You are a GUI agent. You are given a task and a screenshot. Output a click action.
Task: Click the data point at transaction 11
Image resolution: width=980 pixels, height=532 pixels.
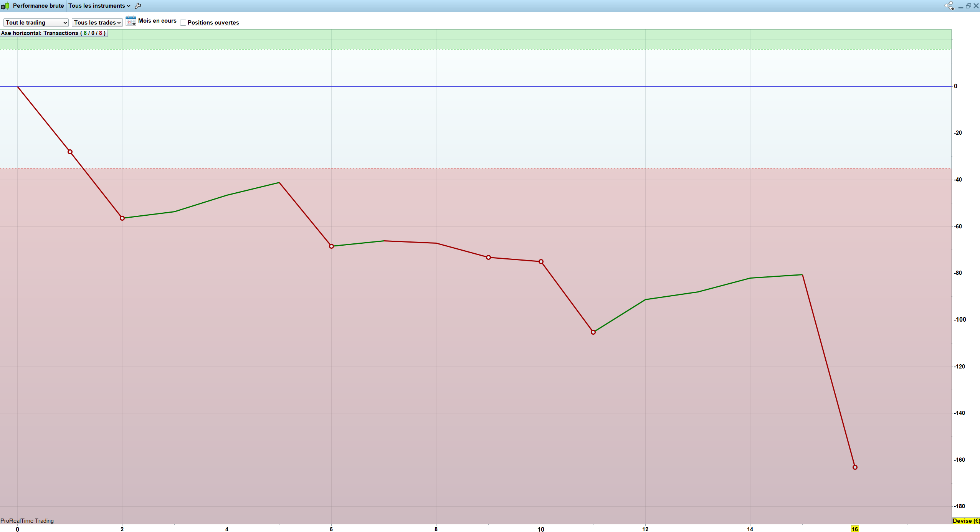pos(593,332)
